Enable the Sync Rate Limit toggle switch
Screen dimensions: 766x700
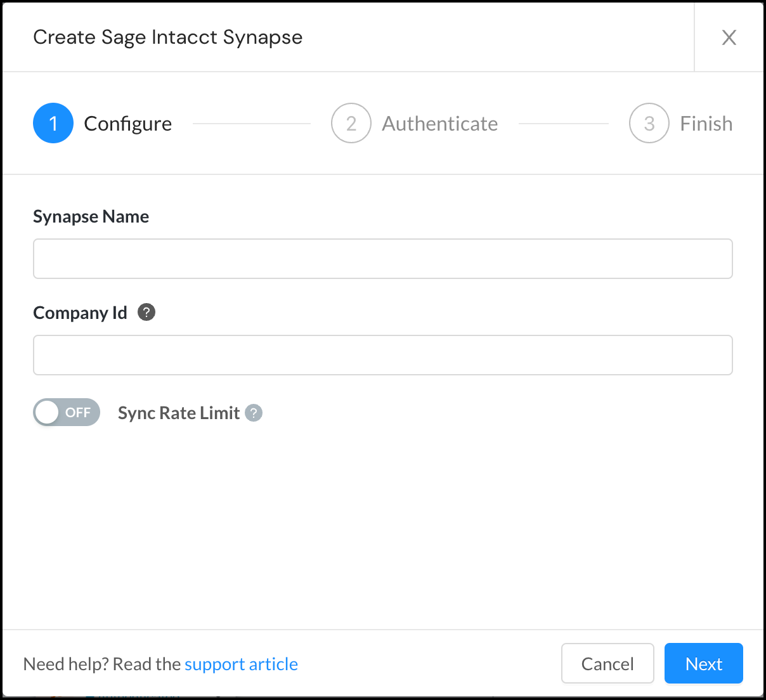(67, 412)
